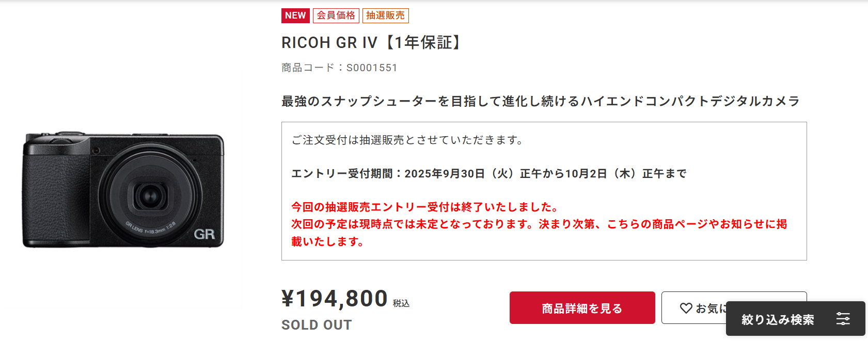Open the RICOH GR IV【1年保証】 title

point(371,42)
